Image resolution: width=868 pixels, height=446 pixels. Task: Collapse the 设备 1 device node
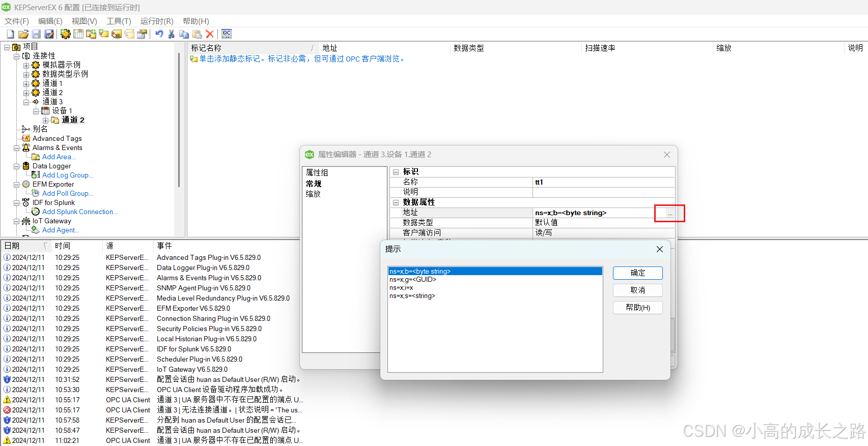pyautogui.click(x=36, y=111)
